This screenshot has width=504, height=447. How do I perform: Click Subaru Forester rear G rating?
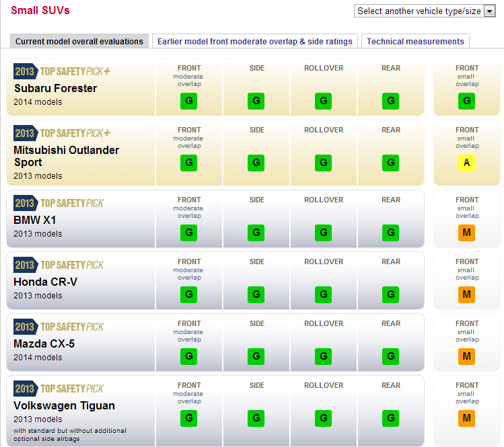(390, 101)
